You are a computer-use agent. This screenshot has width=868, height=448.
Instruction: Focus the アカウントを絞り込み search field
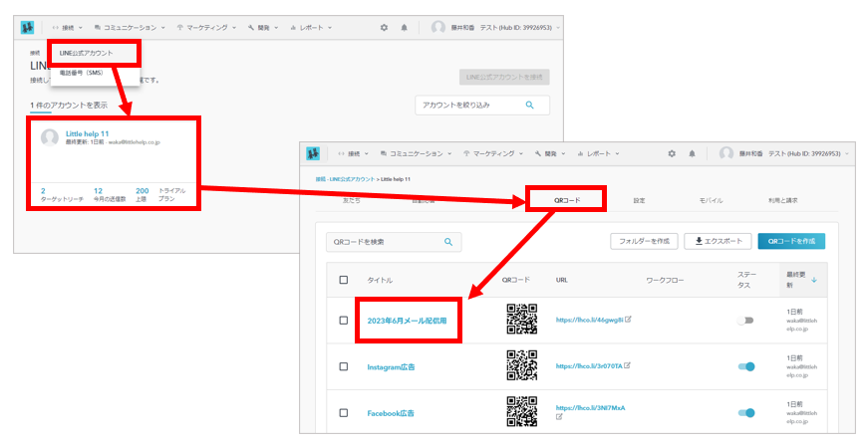pyautogui.click(x=468, y=106)
